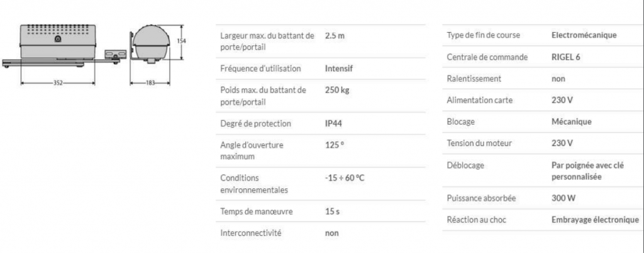Click the "15 s" manoeuvre time value

click(x=333, y=211)
